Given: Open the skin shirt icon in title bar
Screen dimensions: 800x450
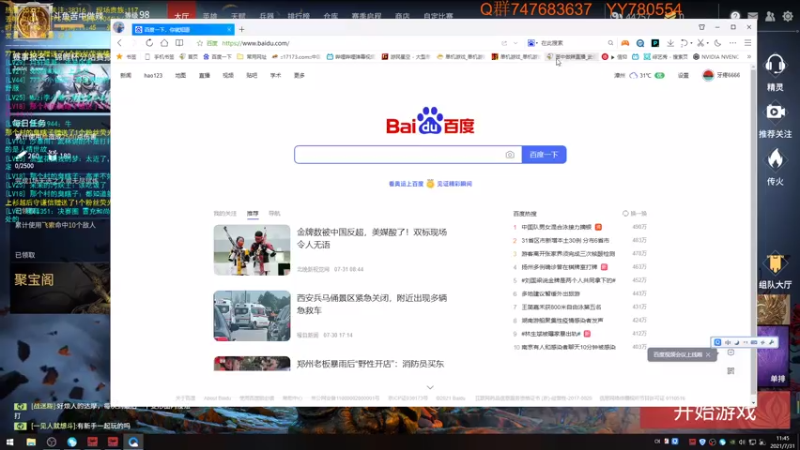Looking at the screenshot, I should pyautogui.click(x=702, y=27).
